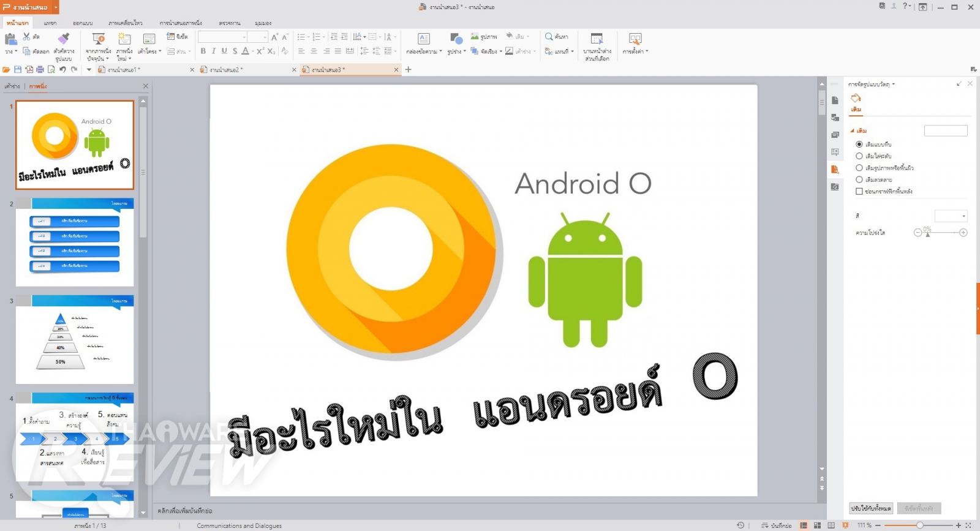Open the Selection Pane icon

(597, 39)
